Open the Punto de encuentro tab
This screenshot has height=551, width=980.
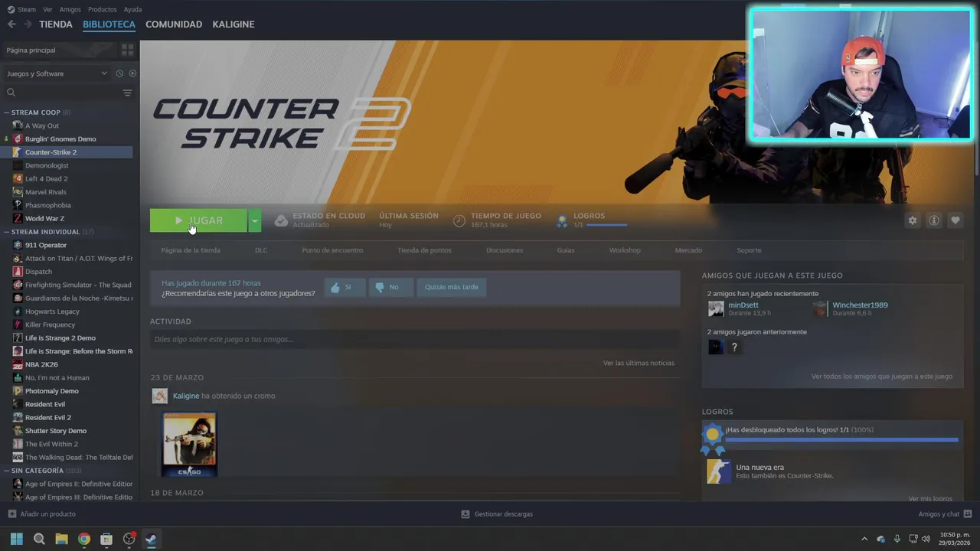click(332, 250)
